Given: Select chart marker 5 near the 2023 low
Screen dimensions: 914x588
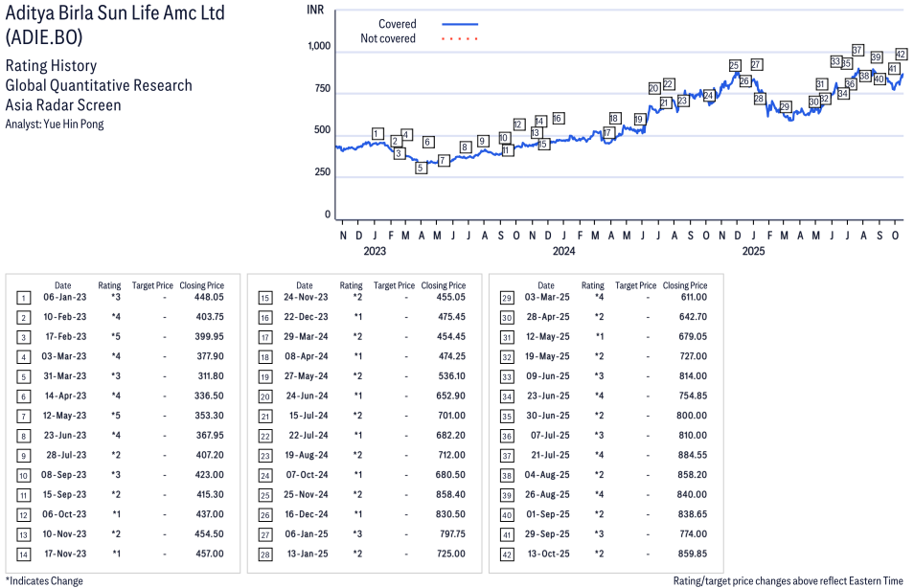Looking at the screenshot, I should (420, 168).
